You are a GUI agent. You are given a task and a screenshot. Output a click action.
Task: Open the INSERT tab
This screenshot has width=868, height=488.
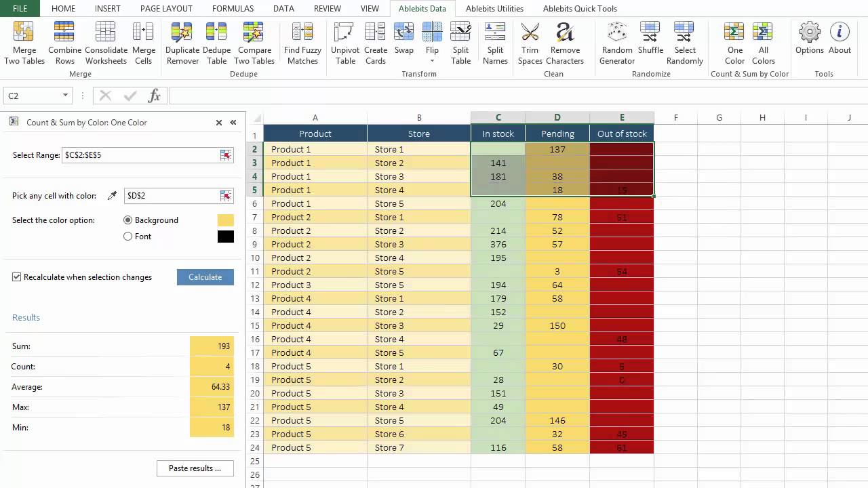[108, 9]
